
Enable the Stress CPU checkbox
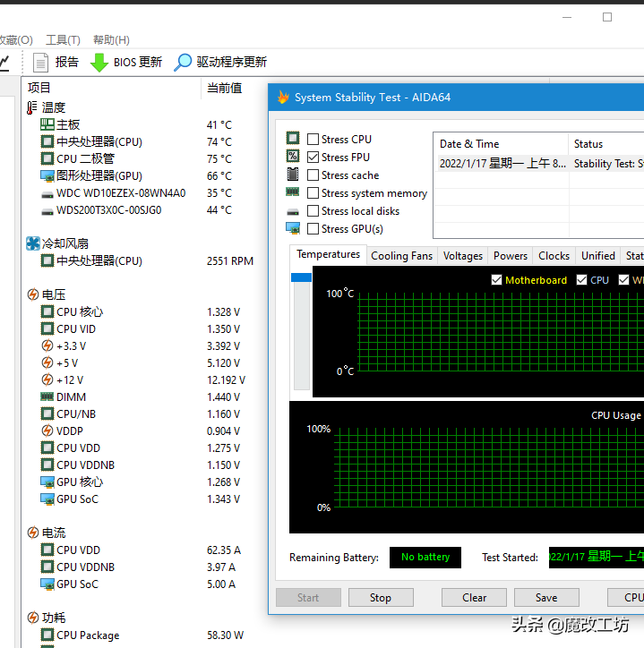[313, 140]
